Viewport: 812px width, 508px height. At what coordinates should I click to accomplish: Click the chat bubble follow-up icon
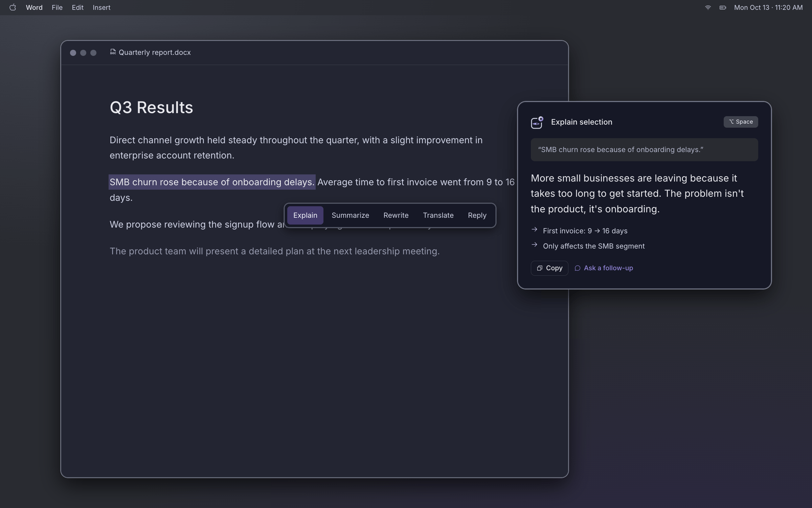[x=578, y=268]
